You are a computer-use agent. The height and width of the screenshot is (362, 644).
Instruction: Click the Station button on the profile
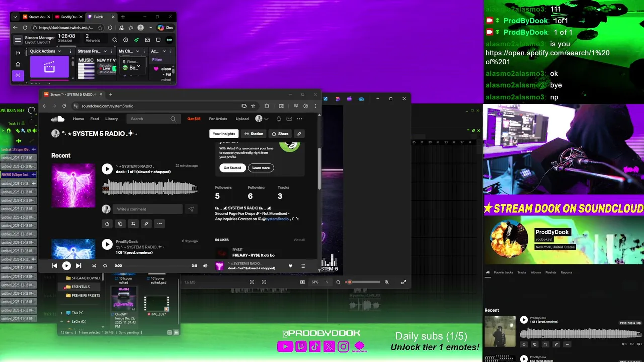[x=254, y=134]
